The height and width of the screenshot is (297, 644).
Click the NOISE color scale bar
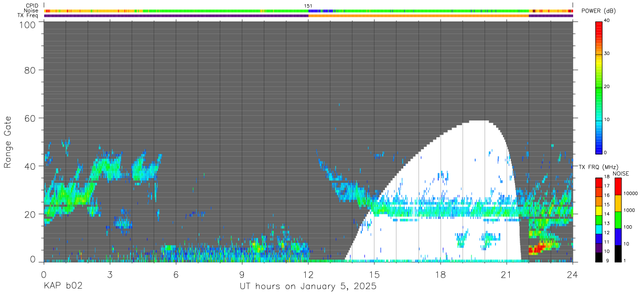click(618, 219)
